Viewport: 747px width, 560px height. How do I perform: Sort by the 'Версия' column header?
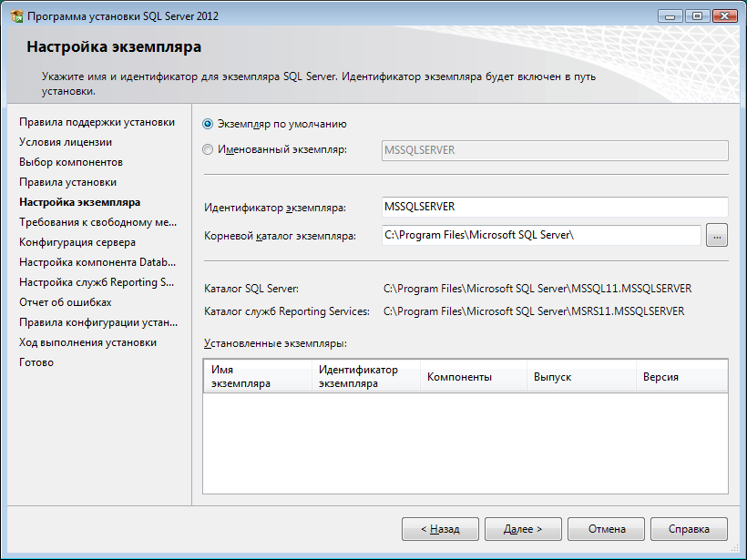tap(680, 377)
